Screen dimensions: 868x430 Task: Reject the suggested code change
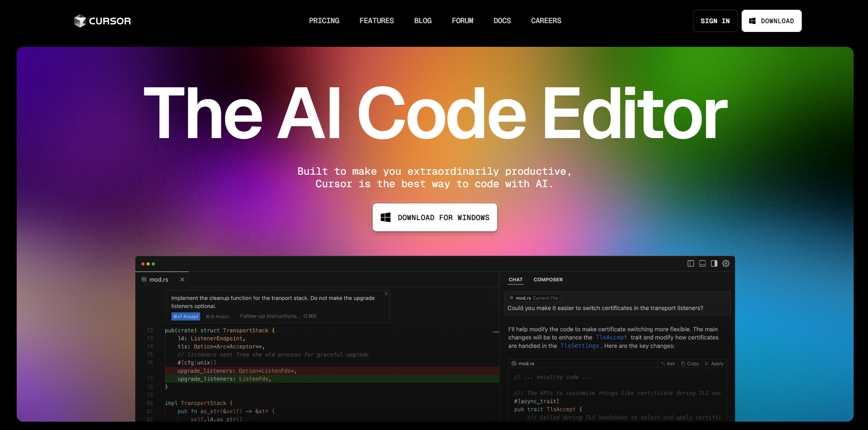coord(218,316)
